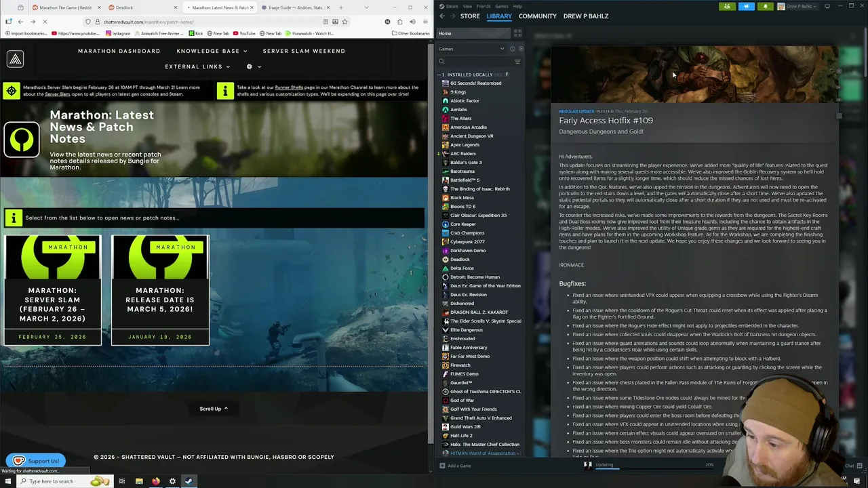Open the settings gear dropdown in site nav
The image size is (868, 488).
pos(254,66)
